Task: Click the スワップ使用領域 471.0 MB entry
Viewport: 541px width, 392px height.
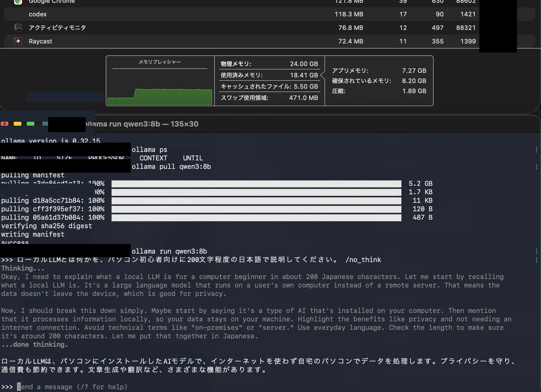Action: [269, 98]
